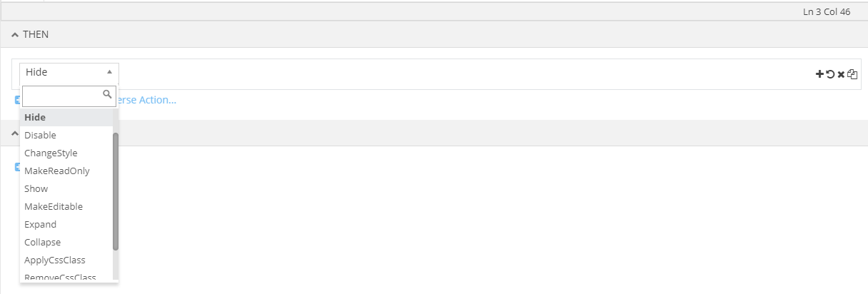Image resolution: width=868 pixels, height=294 pixels.
Task: Click the blue plus icon below ELSE header
Action: coord(17,167)
